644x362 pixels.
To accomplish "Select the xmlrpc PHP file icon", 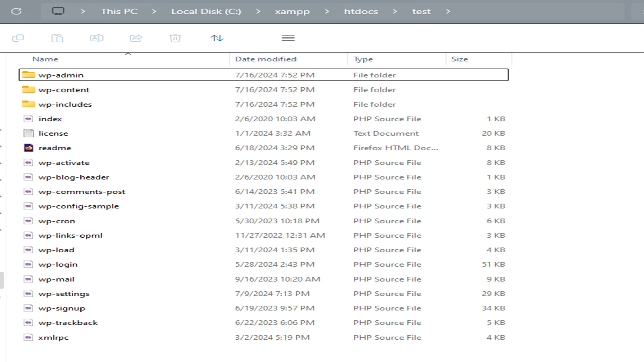I will (x=29, y=337).
